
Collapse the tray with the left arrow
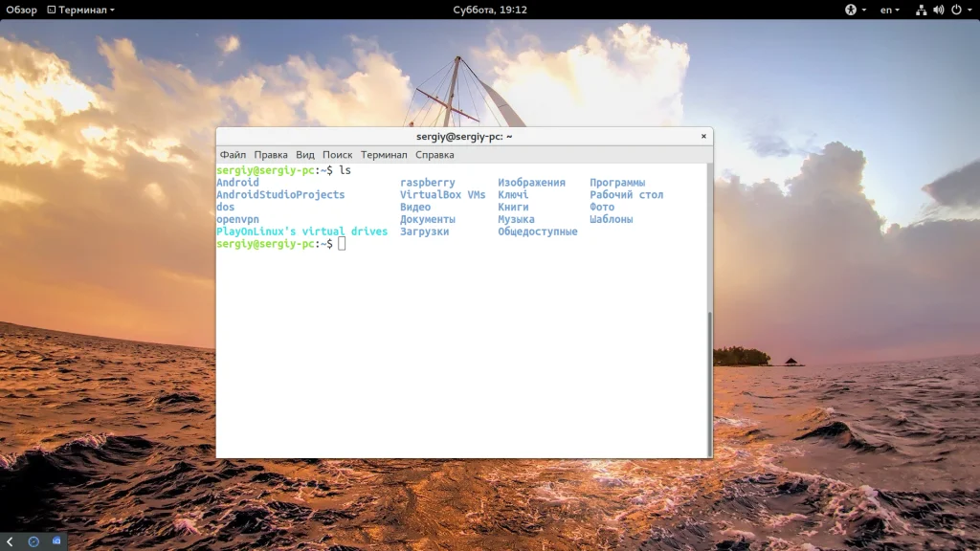coord(10,541)
